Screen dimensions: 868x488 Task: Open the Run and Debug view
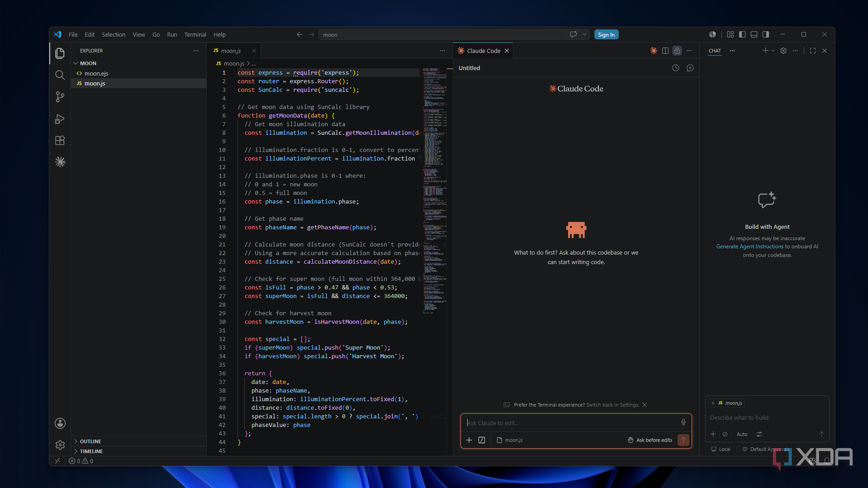pos(60,119)
